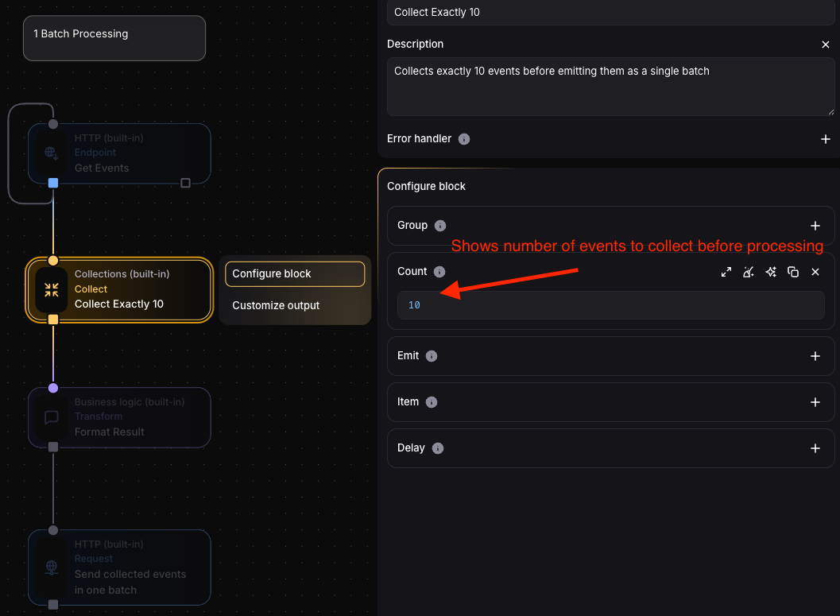Image resolution: width=840 pixels, height=616 pixels.
Task: Click the info icon next to Emit
Action: [432, 356]
